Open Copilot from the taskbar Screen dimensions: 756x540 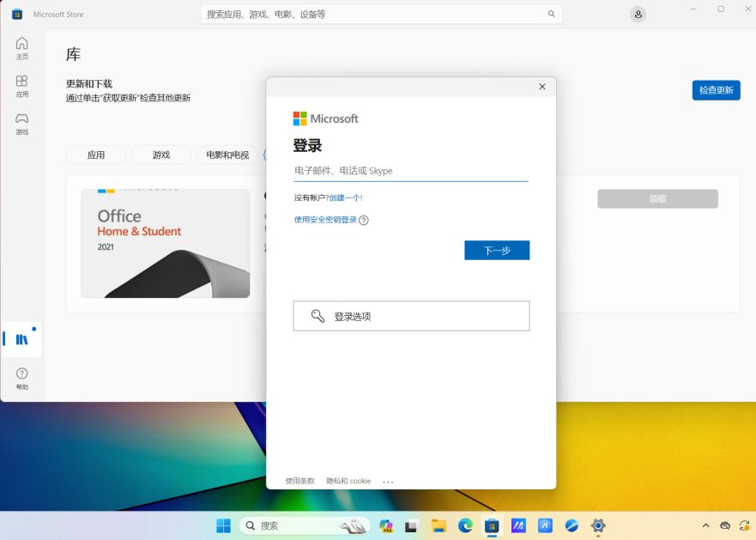pyautogui.click(x=386, y=525)
